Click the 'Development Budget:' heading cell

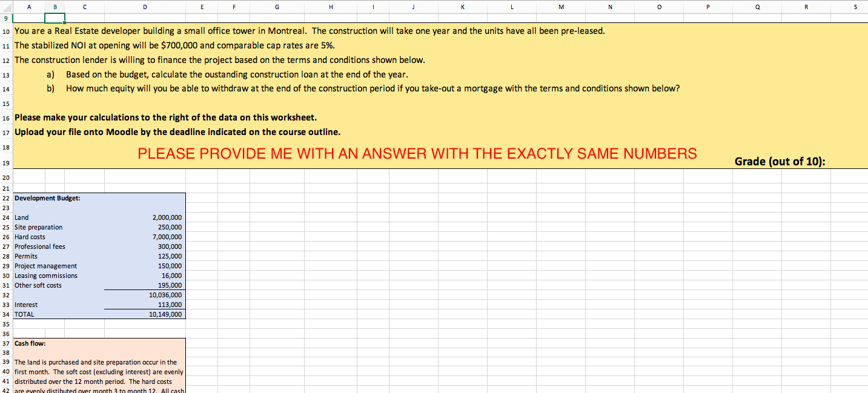pyautogui.click(x=47, y=198)
